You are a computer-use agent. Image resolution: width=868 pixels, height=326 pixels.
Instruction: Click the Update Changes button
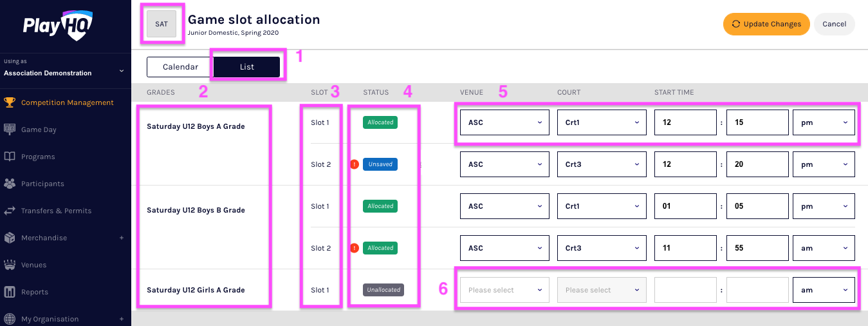point(766,24)
